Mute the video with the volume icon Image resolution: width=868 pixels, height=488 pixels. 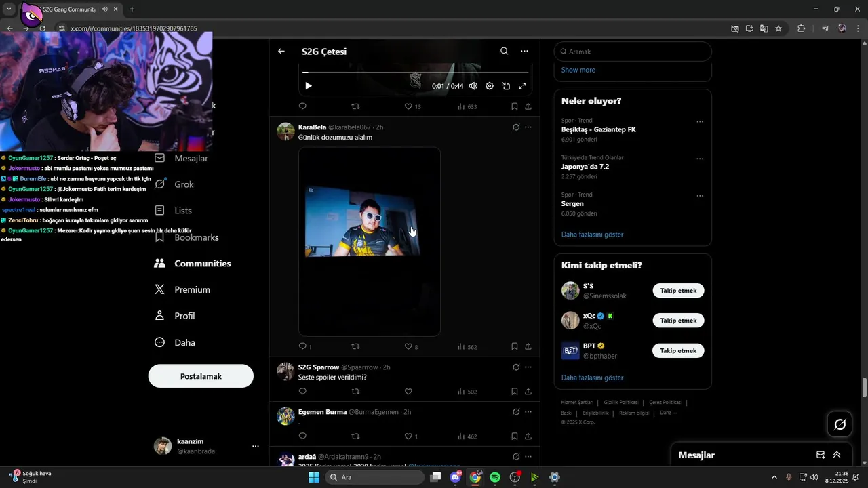(x=473, y=86)
